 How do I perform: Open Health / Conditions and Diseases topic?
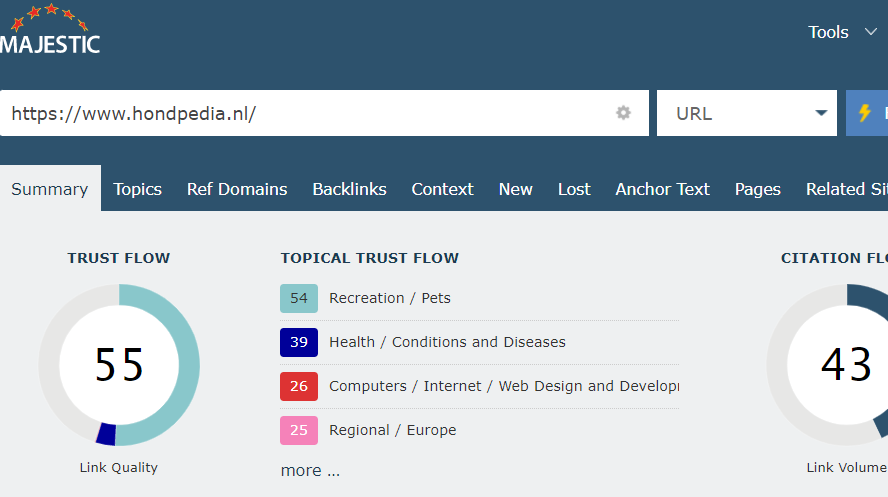coord(447,342)
